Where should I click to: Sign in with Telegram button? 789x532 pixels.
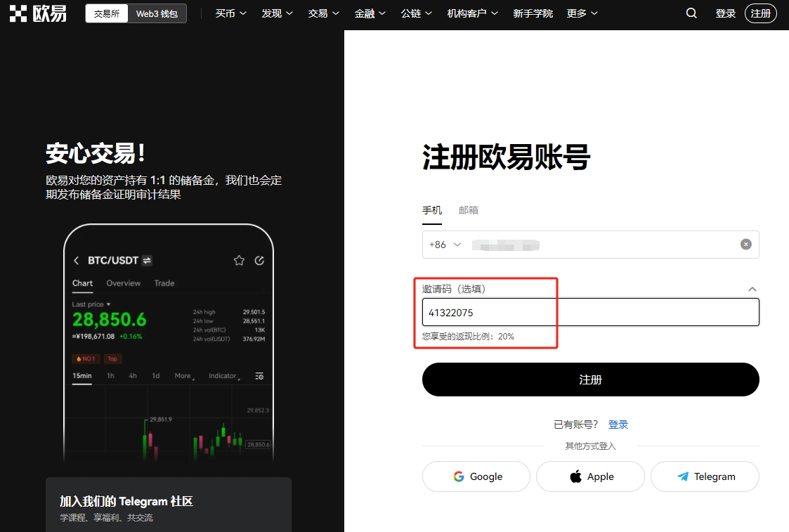[705, 476]
